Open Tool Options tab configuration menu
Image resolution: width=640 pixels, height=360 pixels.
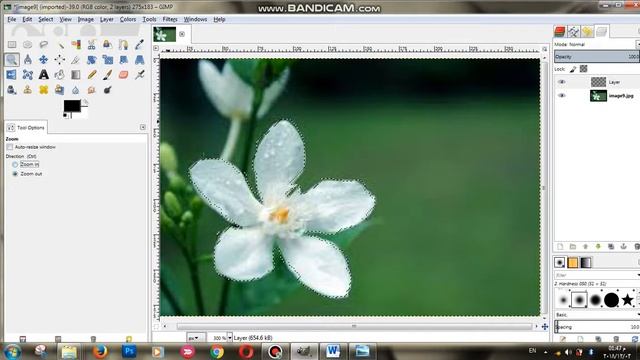143,127
